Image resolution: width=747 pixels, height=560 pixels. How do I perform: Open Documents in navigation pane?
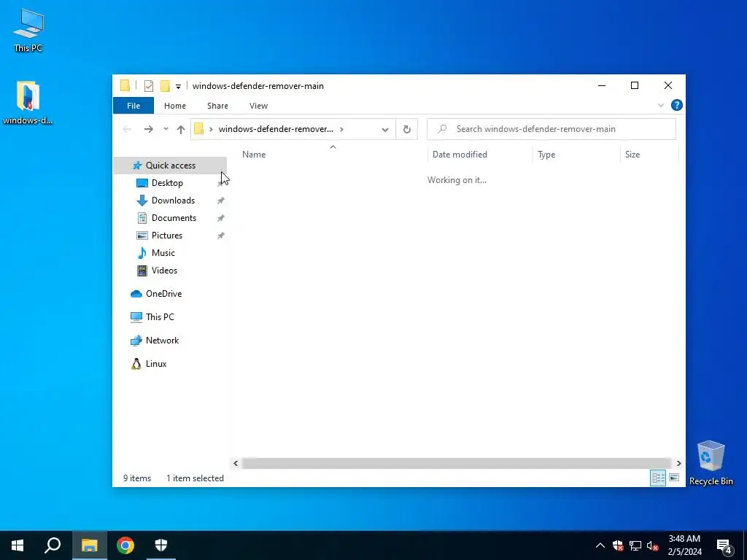174,218
